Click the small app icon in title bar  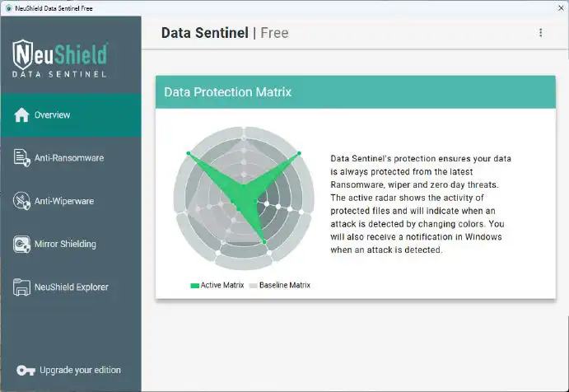[x=8, y=8]
